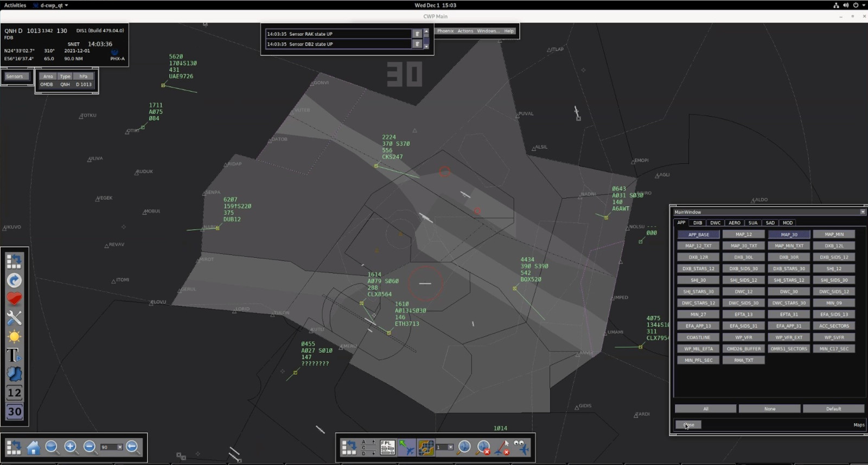Toggle the orange grid map icon

point(426,447)
